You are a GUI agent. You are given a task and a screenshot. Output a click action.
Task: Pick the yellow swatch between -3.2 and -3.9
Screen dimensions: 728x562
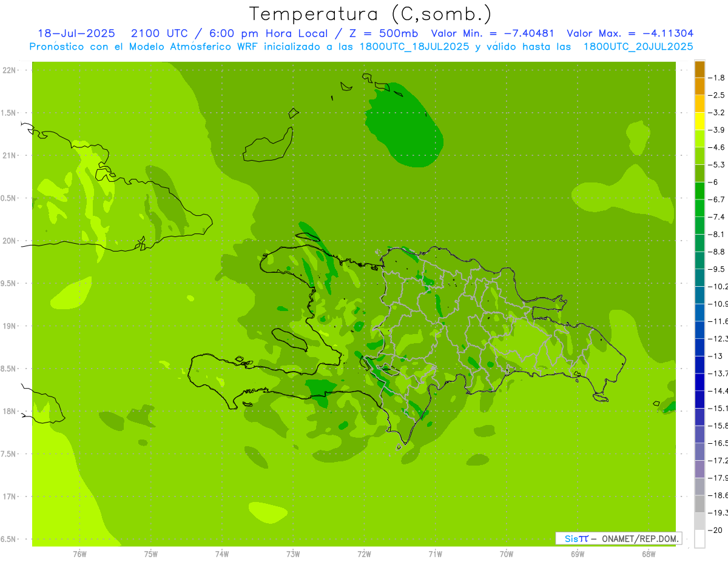(x=699, y=121)
